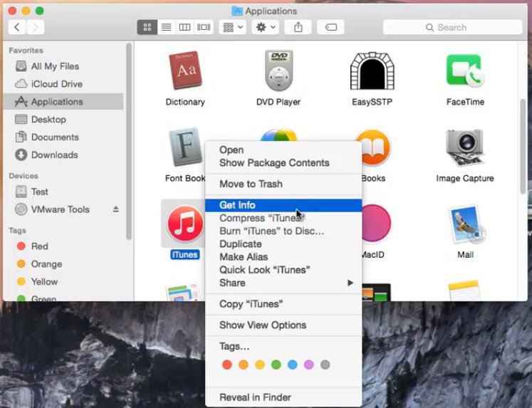The image size is (532, 408).
Task: Select the EasySSTP tunnel icon
Action: pyautogui.click(x=372, y=71)
